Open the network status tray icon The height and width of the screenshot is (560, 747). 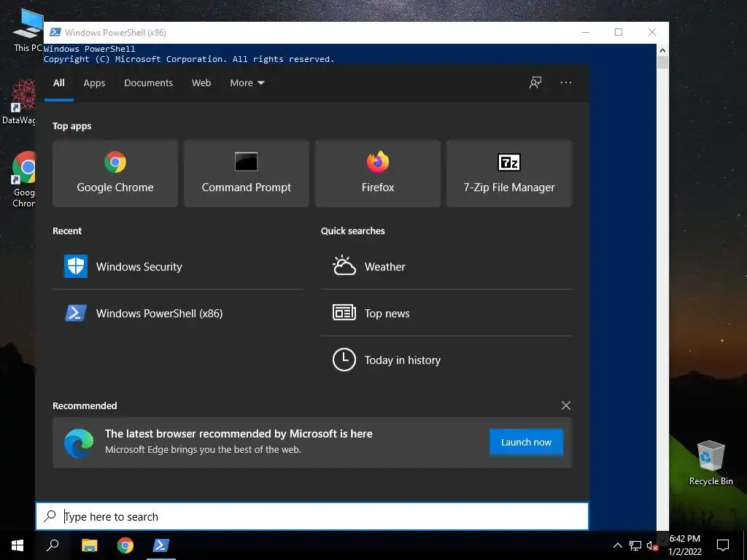(635, 545)
